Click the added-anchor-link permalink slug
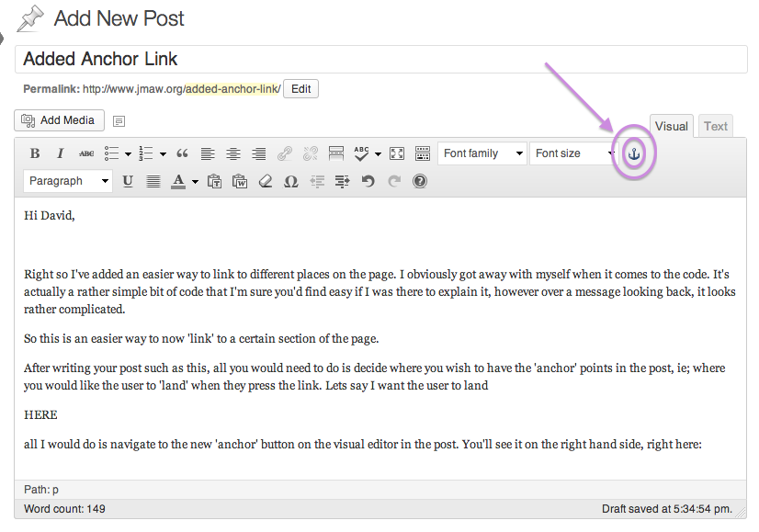This screenshot has height=532, width=759. pos(232,89)
